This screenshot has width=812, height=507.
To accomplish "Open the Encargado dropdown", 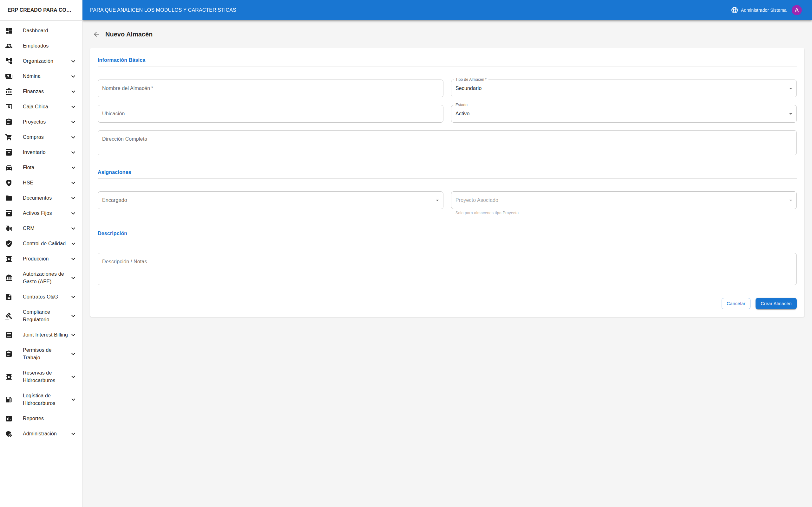I will 270,200.
